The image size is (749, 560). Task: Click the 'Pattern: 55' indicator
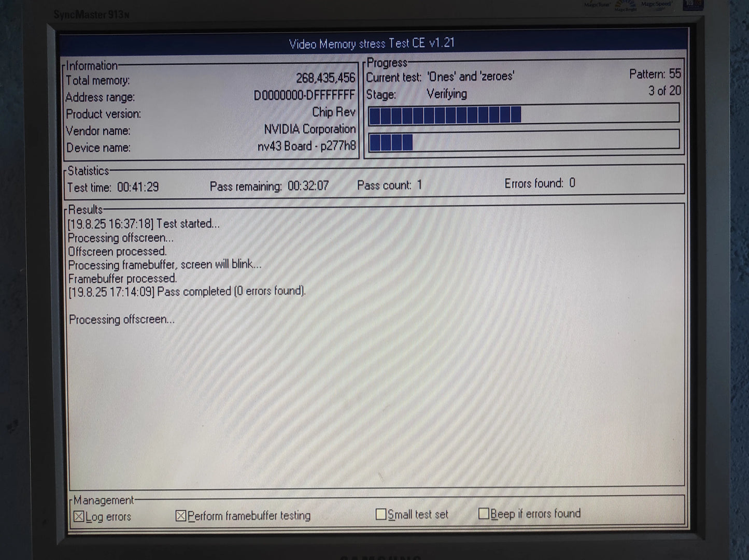click(655, 74)
